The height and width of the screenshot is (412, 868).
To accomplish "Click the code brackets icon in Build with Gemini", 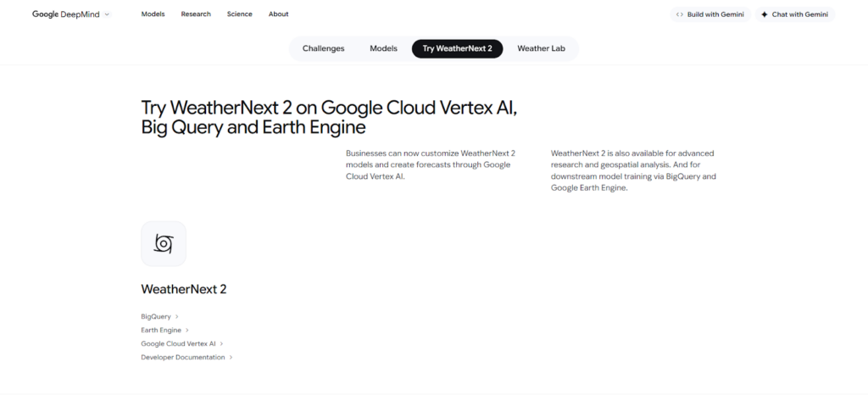I will (x=679, y=14).
